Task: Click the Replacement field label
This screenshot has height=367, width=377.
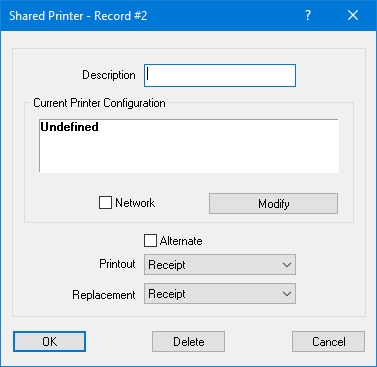Action: click(104, 295)
